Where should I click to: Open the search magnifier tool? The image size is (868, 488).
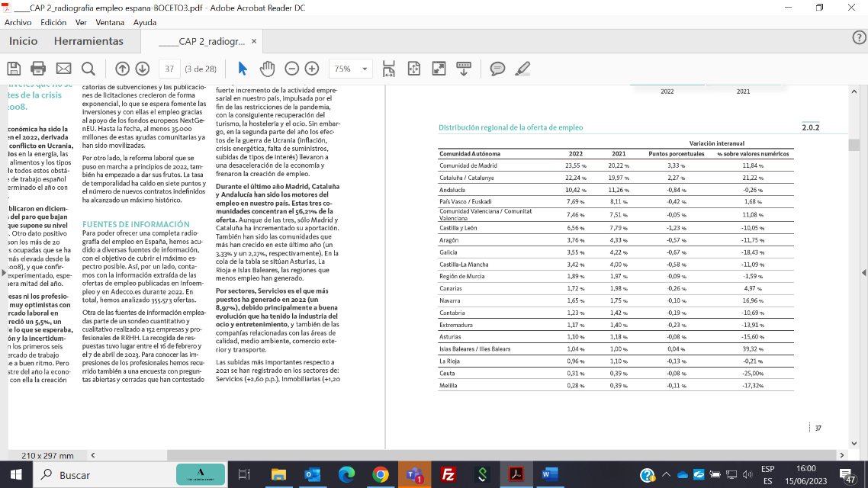pyautogui.click(x=88, y=69)
